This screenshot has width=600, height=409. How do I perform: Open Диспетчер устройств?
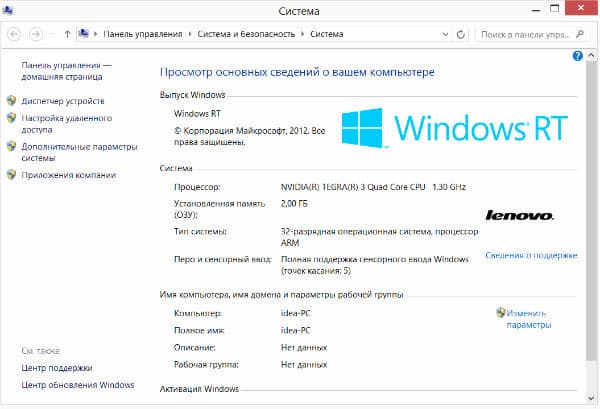point(63,101)
